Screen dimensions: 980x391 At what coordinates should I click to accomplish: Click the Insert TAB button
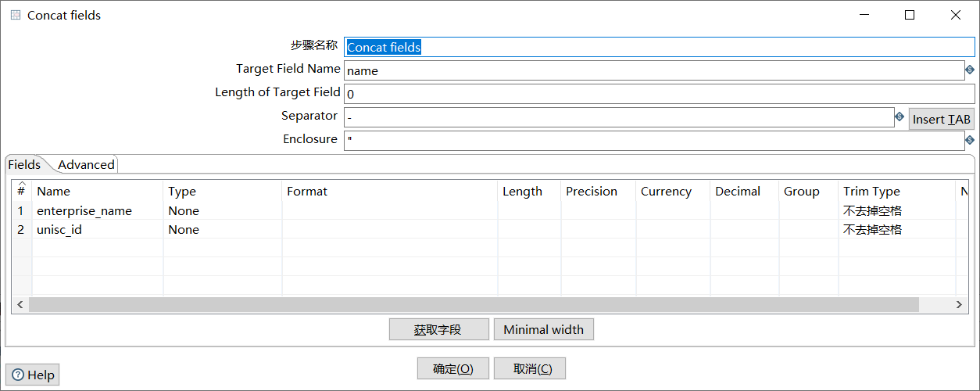[x=942, y=119]
